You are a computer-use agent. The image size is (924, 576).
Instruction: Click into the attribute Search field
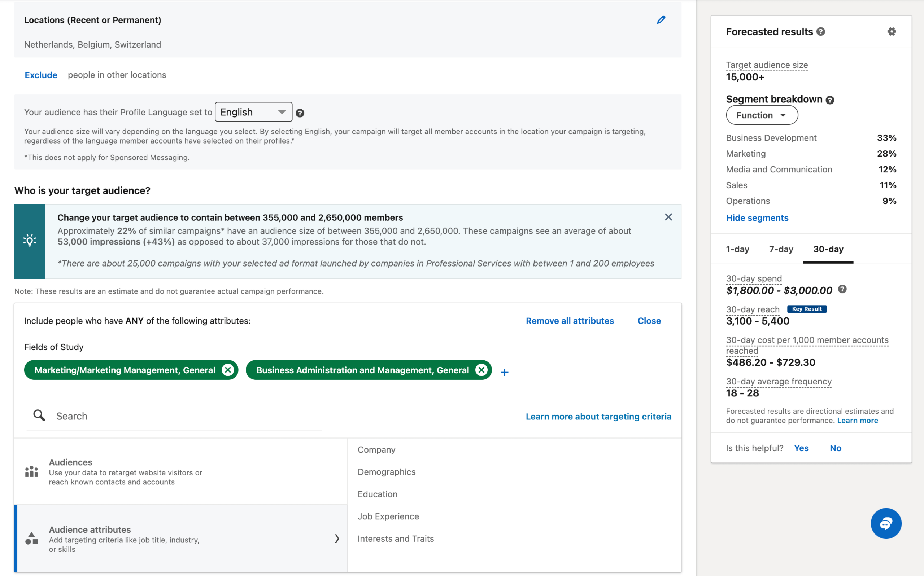pos(174,416)
